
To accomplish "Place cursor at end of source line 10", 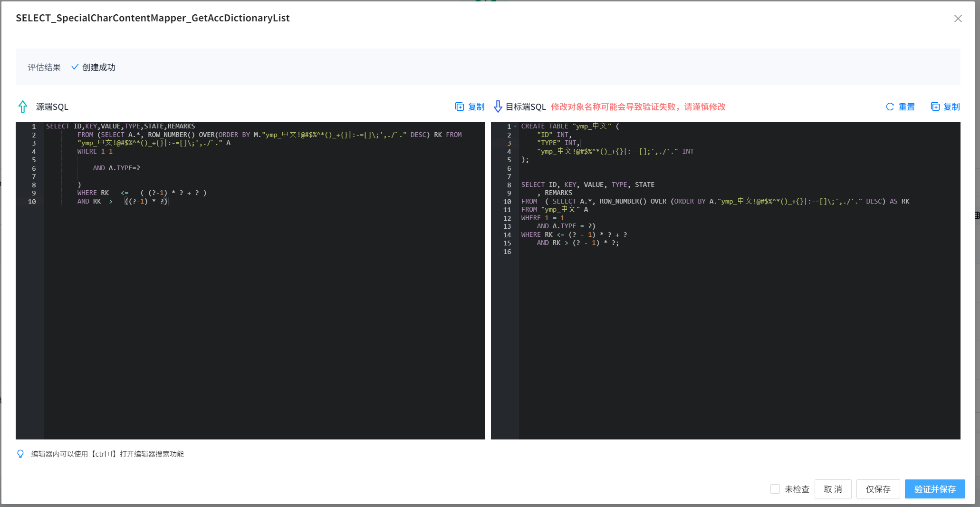I will click(168, 202).
